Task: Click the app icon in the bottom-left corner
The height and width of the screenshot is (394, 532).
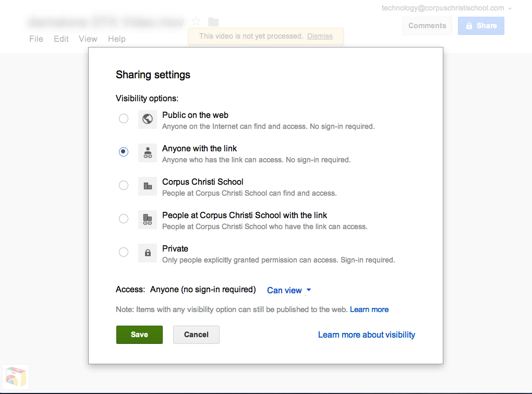Action: 16,376
